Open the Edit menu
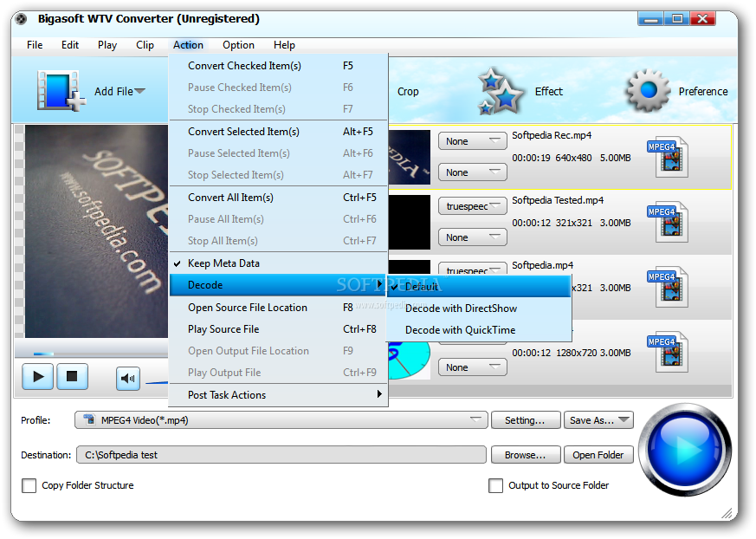The width and height of the screenshot is (756, 539). (x=70, y=45)
